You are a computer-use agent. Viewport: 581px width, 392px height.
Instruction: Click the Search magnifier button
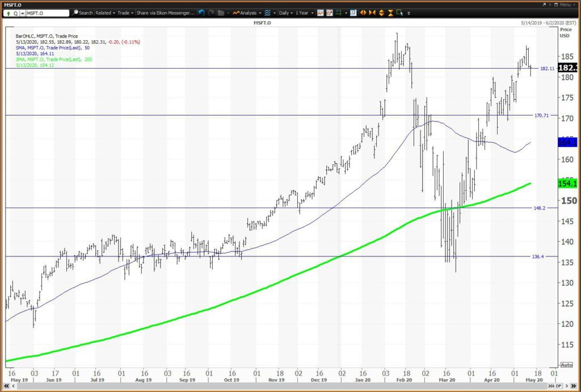click(x=83, y=12)
